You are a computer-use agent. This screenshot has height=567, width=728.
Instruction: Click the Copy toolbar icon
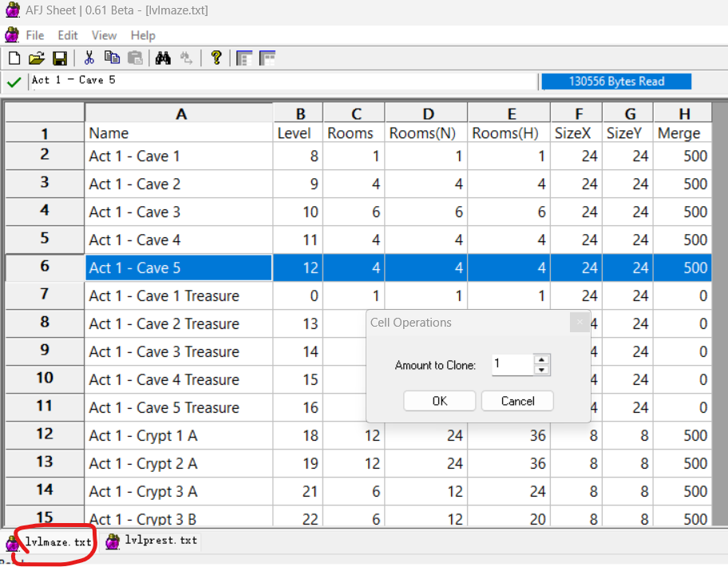(112, 58)
